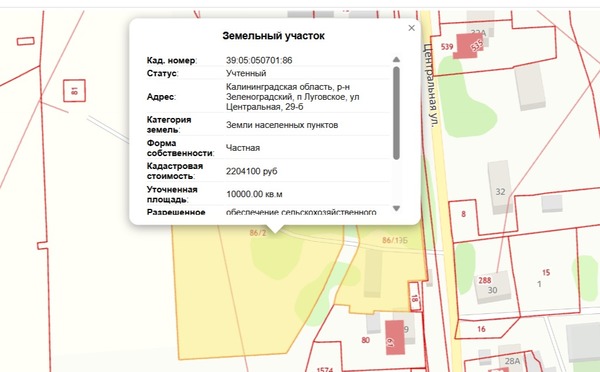Viewport: 600px width, 372px height.
Task: Click parcel label 1574 on map
Action: pos(324,369)
